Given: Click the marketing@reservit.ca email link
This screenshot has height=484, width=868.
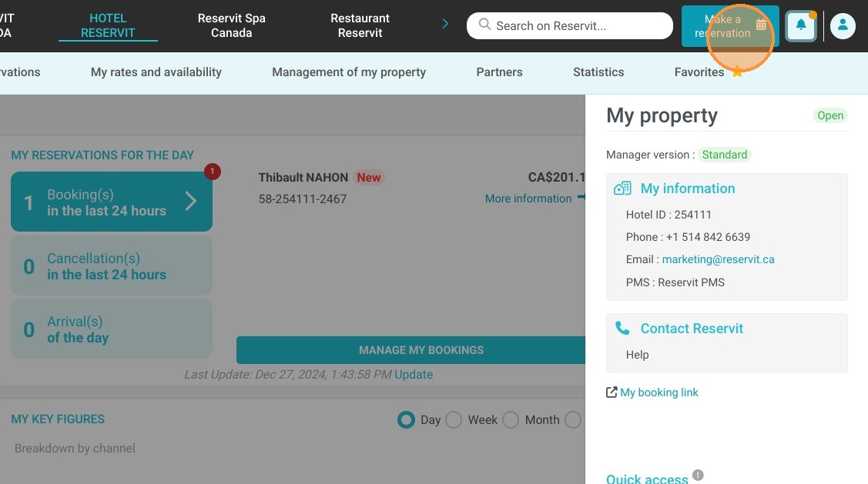Looking at the screenshot, I should (718, 259).
